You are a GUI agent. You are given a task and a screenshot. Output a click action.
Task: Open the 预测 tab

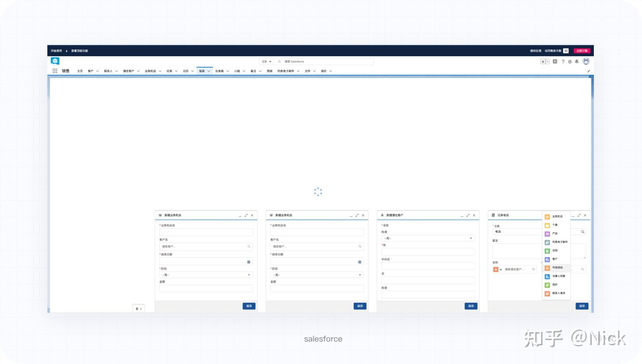(x=269, y=71)
